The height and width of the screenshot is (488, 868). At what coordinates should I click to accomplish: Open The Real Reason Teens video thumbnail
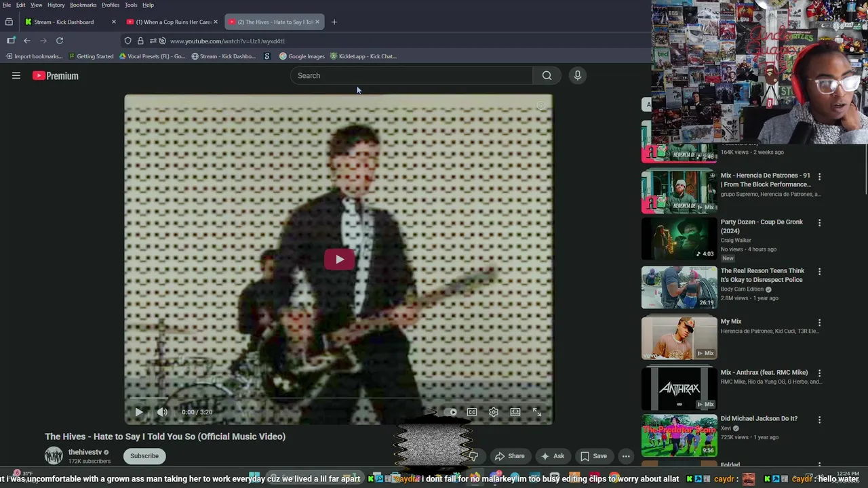point(679,287)
